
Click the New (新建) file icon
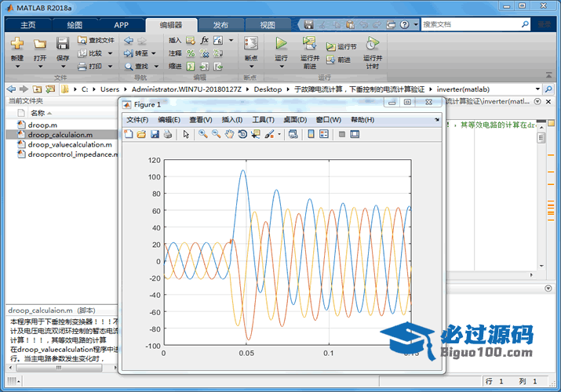(16, 44)
